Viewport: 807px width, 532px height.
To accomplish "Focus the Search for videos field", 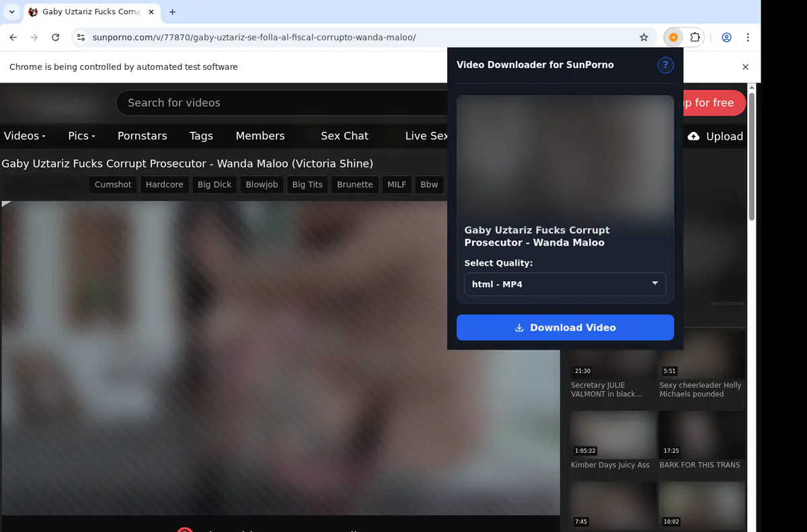I will [282, 103].
